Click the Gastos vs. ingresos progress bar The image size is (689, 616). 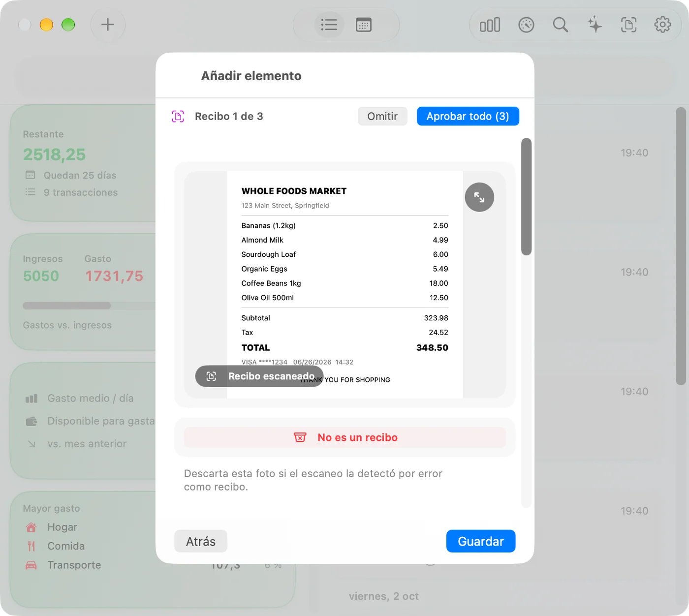point(89,306)
